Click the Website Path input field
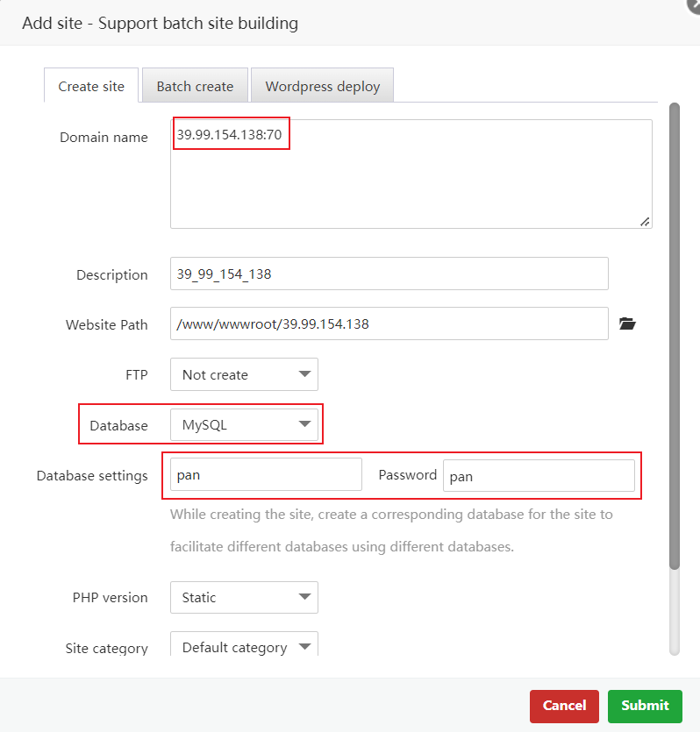Viewport: 700px width, 732px height. click(x=389, y=324)
